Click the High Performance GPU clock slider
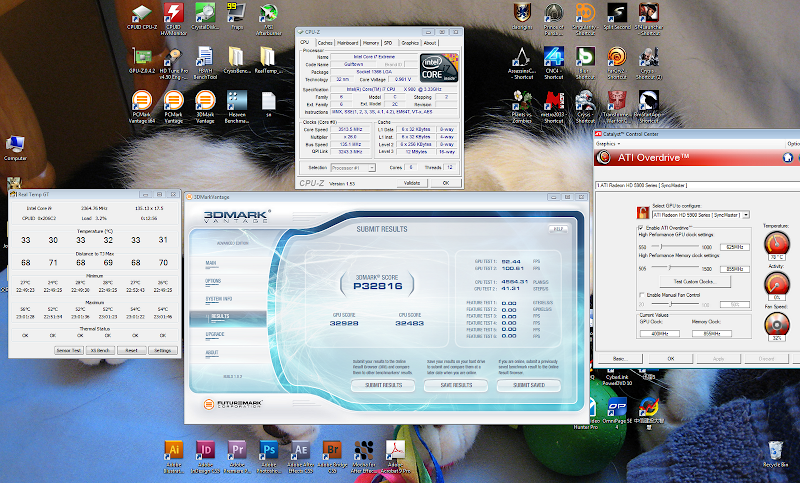 pyautogui.click(x=677, y=247)
